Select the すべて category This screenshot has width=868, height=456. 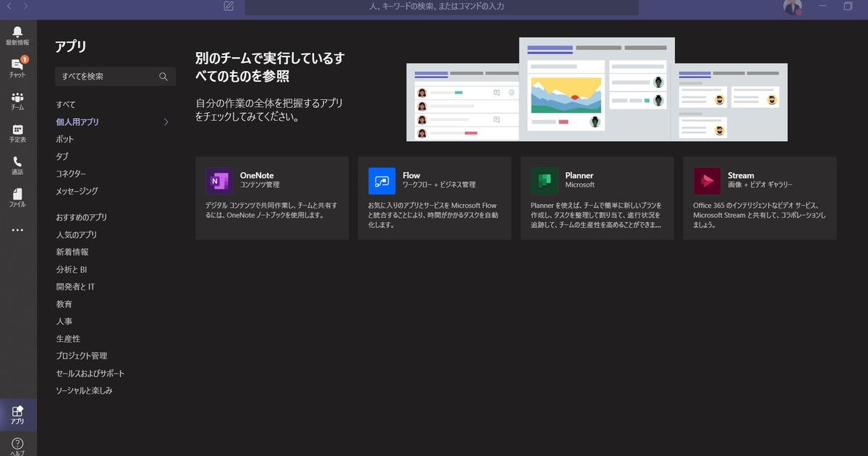click(x=66, y=105)
